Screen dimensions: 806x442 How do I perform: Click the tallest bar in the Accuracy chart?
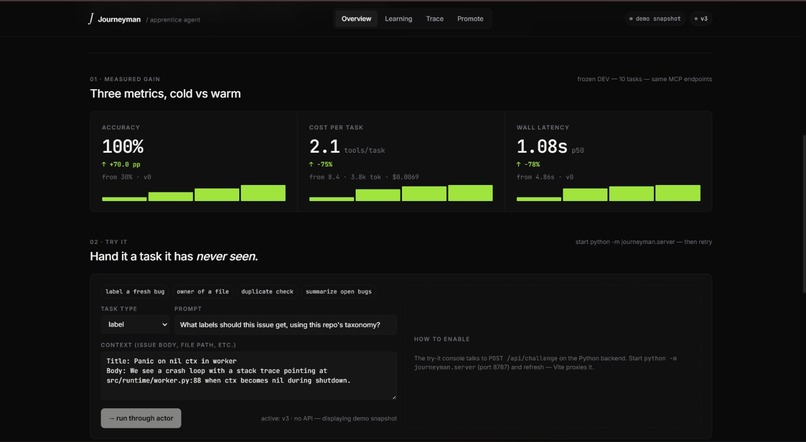coord(263,193)
